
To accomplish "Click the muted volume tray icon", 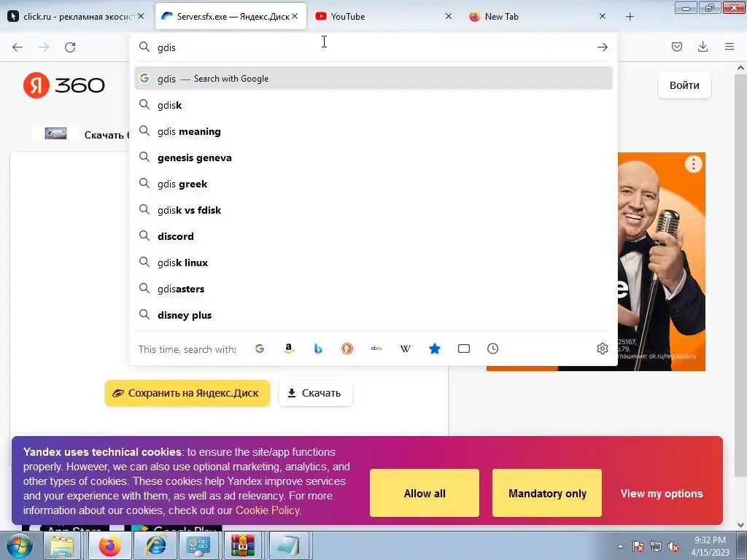I will (673, 546).
